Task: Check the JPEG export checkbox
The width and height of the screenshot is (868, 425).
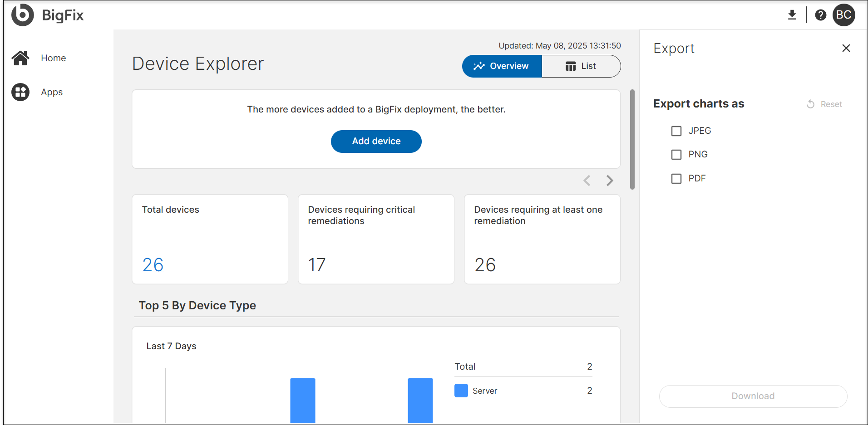Action: tap(676, 131)
